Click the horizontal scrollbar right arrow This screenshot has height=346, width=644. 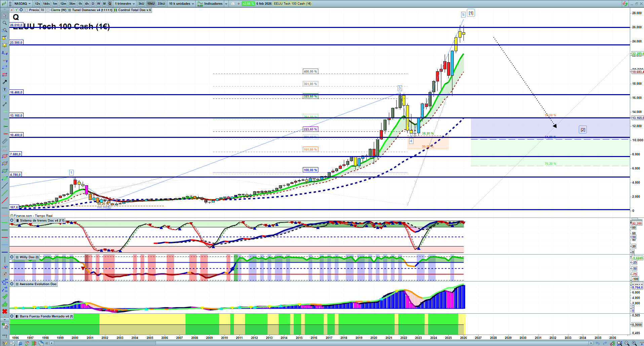tap(591, 343)
